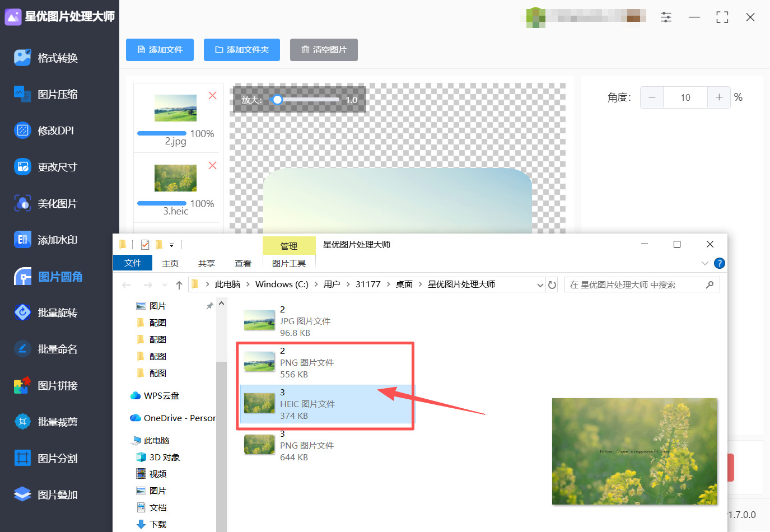This screenshot has width=770, height=532.
Task: Decrease the angle value using the minus stepper
Action: pos(651,97)
